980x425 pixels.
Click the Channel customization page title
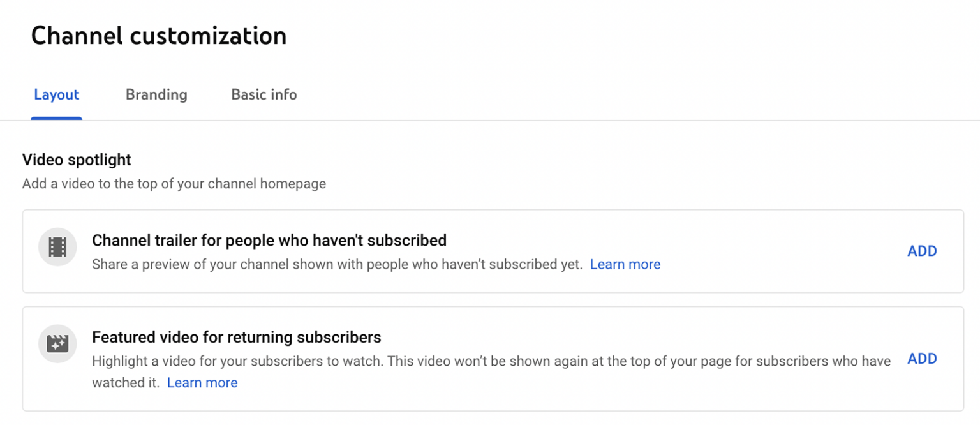159,36
